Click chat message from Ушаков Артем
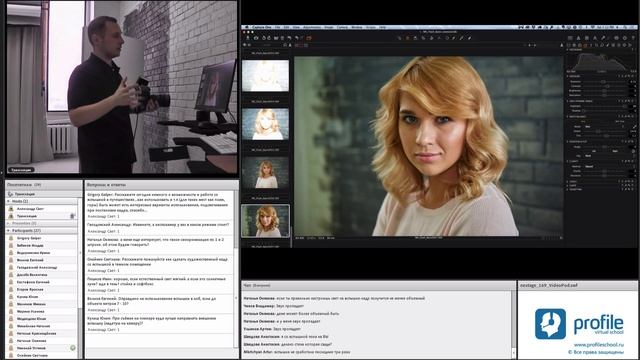 coord(273,329)
